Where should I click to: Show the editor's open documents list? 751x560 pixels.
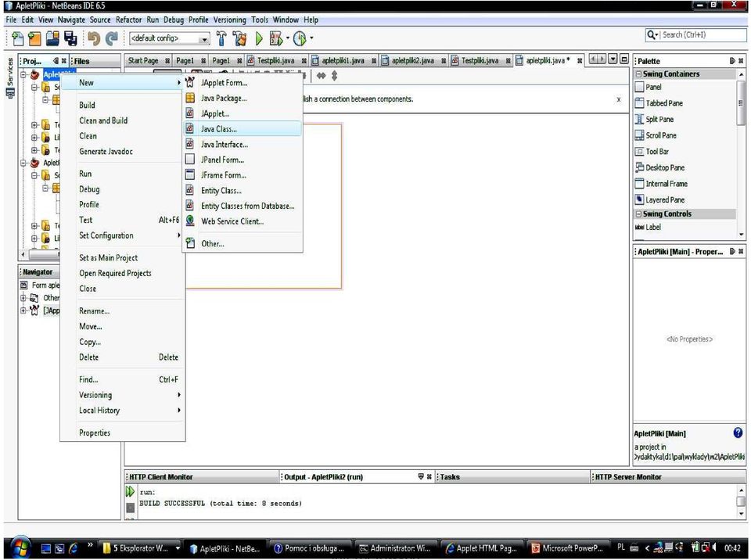pyautogui.click(x=613, y=59)
